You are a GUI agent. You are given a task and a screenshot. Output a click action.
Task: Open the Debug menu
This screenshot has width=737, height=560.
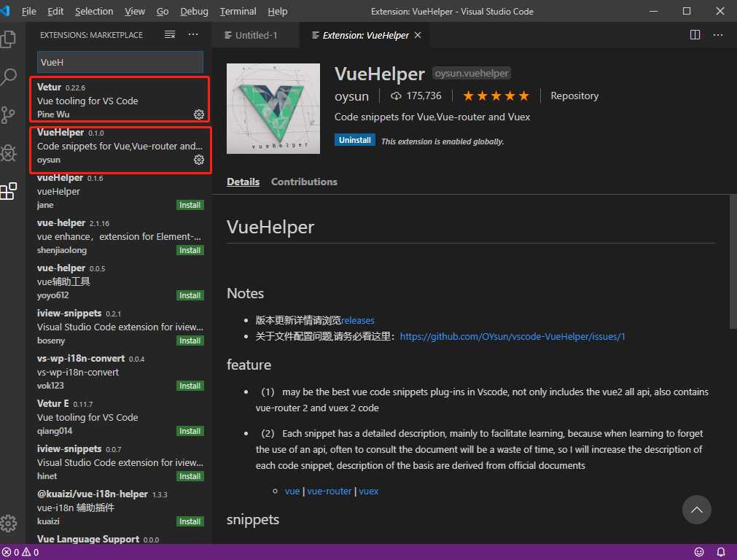coord(194,11)
